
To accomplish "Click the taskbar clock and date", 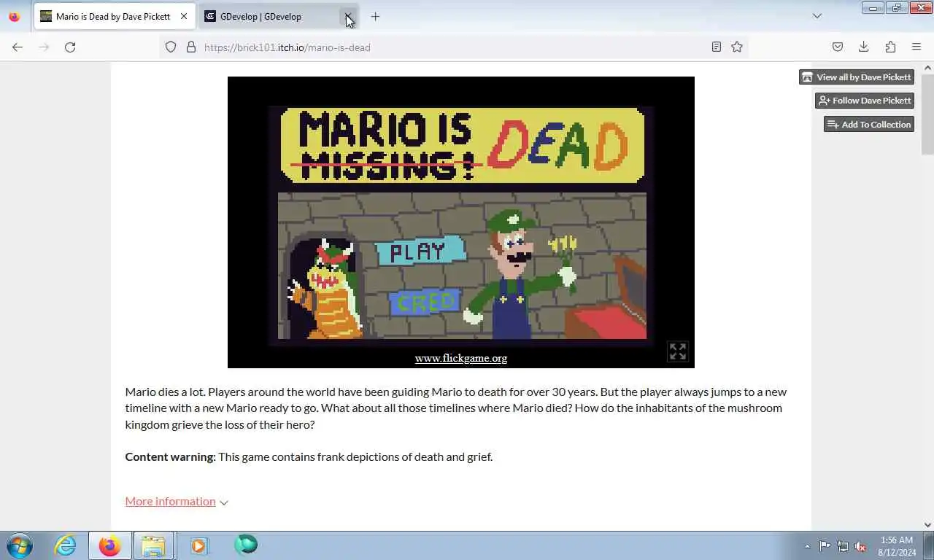I will (897, 546).
